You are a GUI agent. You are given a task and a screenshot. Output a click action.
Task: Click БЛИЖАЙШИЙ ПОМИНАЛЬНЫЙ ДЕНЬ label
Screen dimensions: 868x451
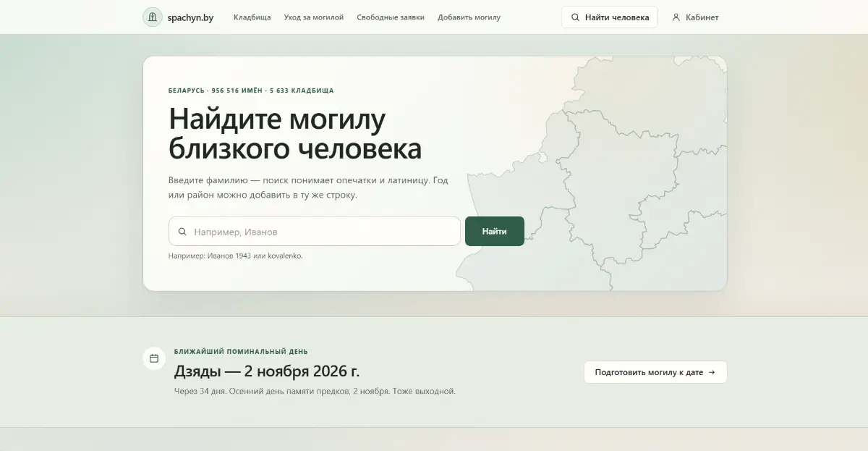(x=241, y=352)
